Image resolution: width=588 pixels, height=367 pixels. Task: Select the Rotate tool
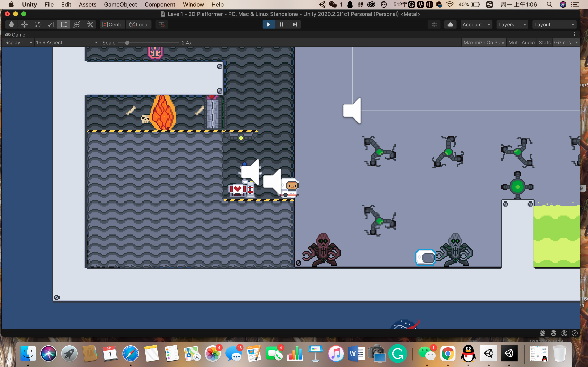pos(37,24)
